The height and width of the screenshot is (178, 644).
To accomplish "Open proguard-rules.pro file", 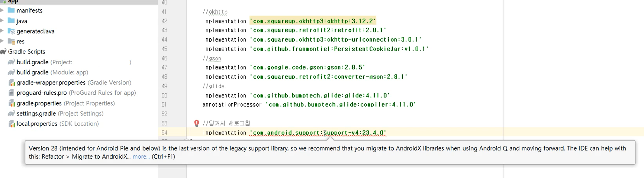I will tap(76, 93).
